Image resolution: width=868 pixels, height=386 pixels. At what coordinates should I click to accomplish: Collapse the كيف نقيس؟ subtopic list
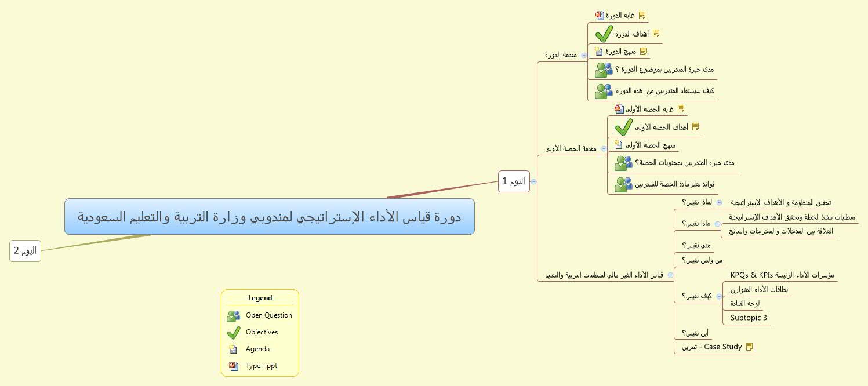(x=719, y=296)
